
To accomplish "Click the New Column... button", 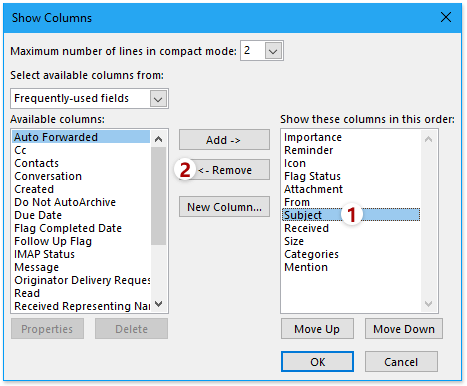I will point(224,207).
